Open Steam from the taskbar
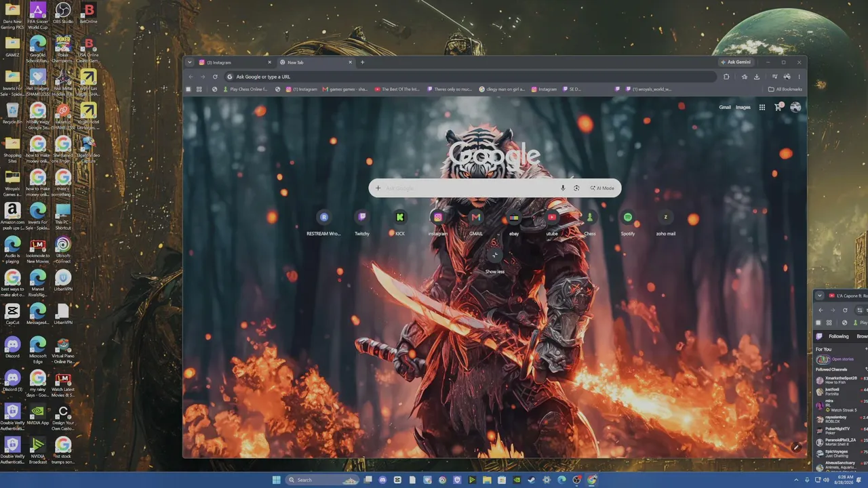 [532, 480]
